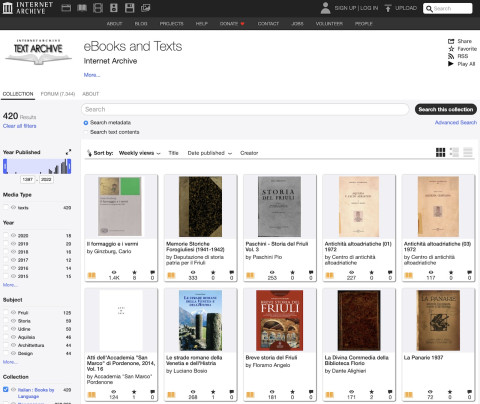
Task: Open Le strade romane book cover thumbnail
Action: pyautogui.click(x=200, y=320)
